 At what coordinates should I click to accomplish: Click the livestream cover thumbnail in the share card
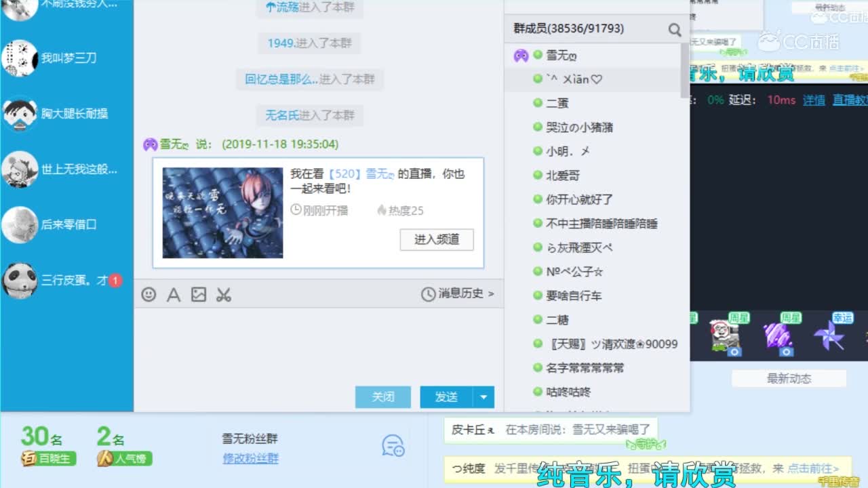[x=223, y=213]
